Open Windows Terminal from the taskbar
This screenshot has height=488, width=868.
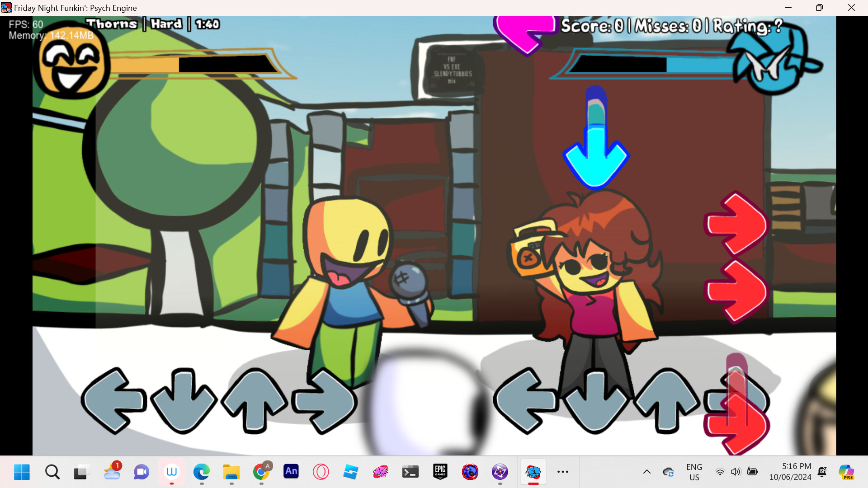point(410,472)
